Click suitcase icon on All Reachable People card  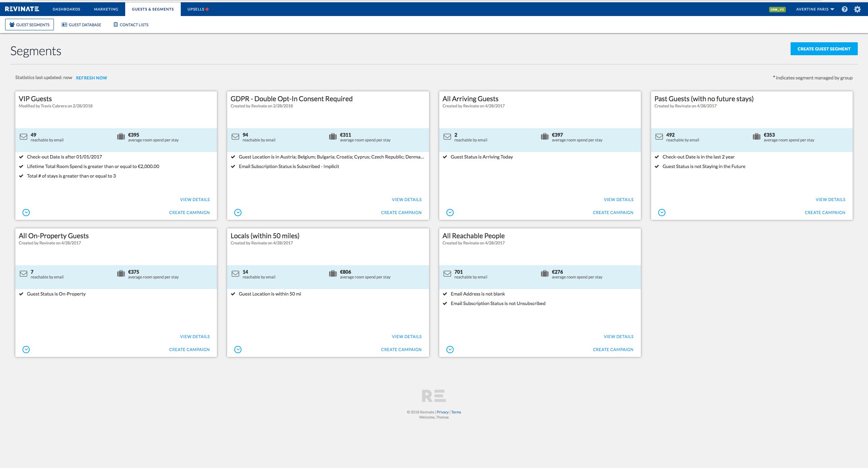(x=545, y=274)
